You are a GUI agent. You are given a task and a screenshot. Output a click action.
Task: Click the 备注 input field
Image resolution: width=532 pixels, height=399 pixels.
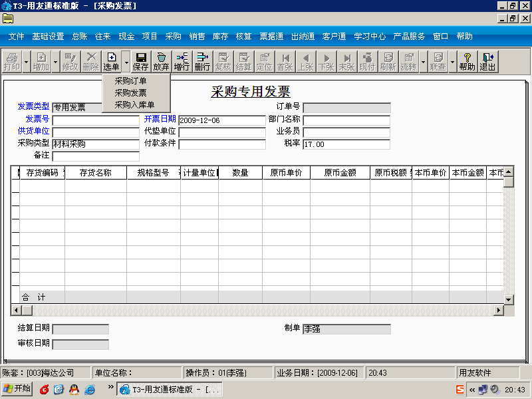pos(96,156)
